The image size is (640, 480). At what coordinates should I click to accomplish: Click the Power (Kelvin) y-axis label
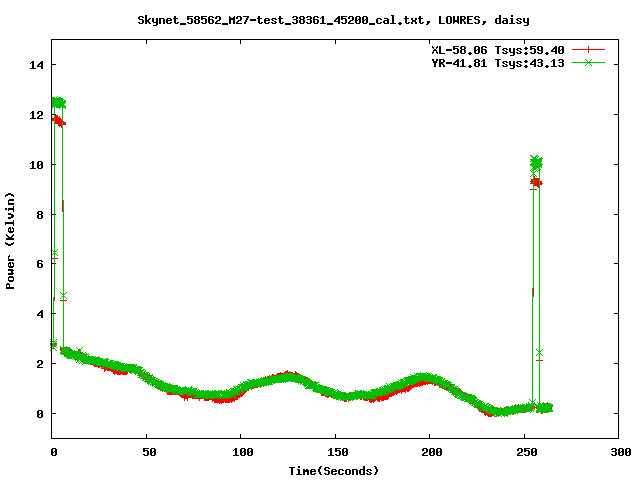[x=11, y=240]
